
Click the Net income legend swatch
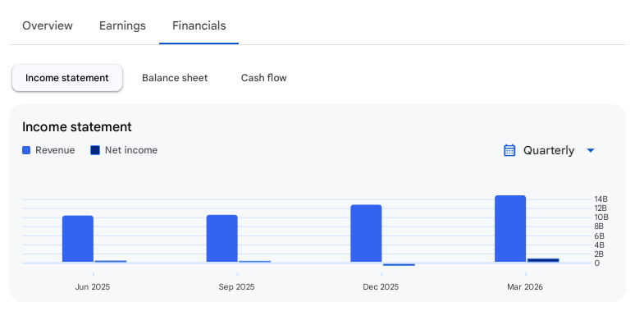pyautogui.click(x=95, y=150)
